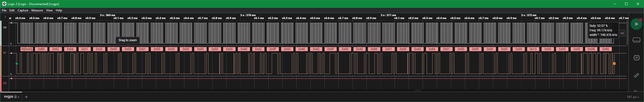Open the File menu
This screenshot has height=102, width=644.
[x=4, y=10]
